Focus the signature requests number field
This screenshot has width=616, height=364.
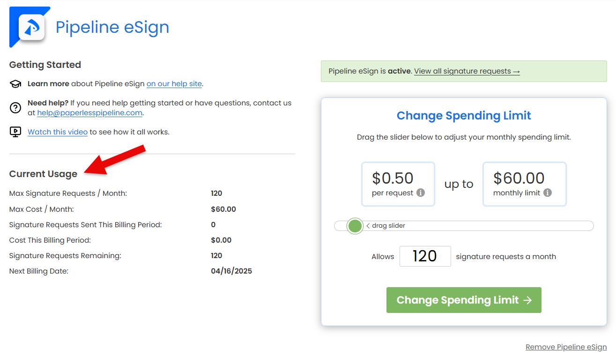pyautogui.click(x=425, y=256)
